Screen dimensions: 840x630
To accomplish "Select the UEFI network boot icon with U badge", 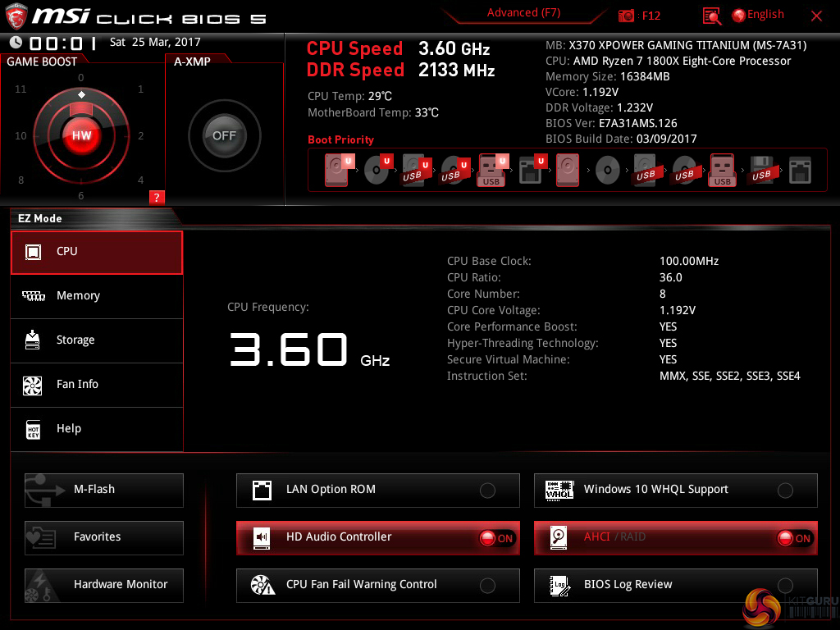I will click(532, 170).
